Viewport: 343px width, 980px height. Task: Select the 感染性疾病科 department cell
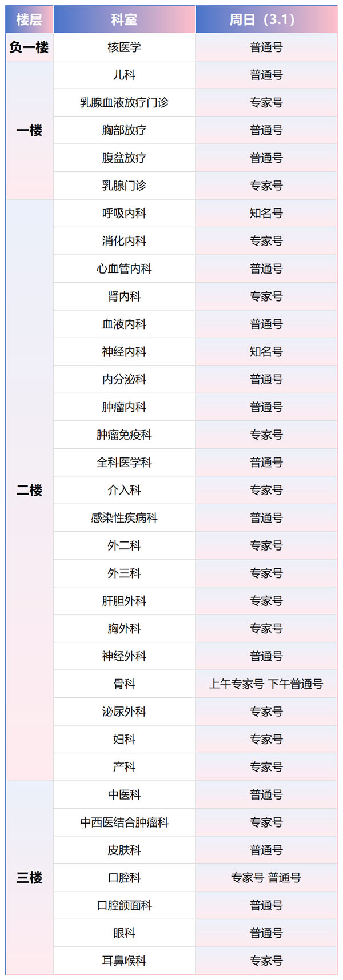(124, 518)
